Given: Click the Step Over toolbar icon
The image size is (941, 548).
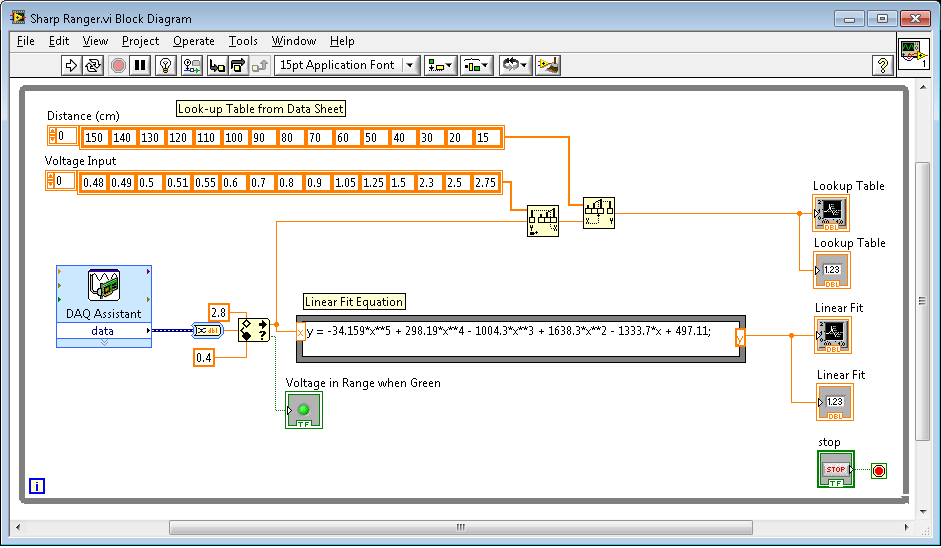Looking at the screenshot, I should click(x=238, y=65).
